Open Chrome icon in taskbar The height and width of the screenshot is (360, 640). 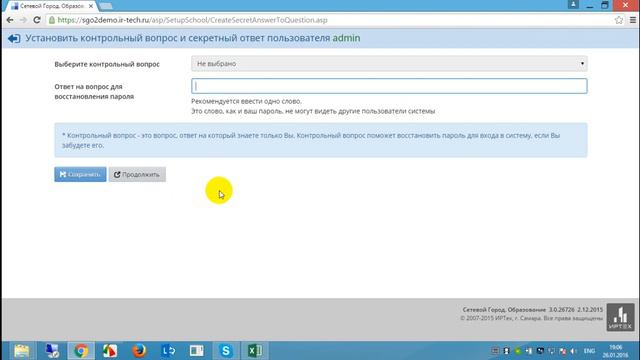[81, 351]
